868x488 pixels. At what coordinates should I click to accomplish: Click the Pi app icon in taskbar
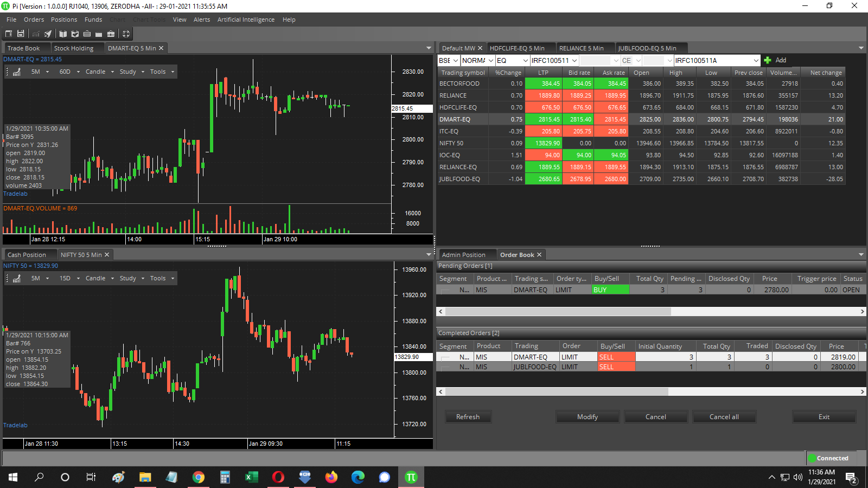[411, 477]
